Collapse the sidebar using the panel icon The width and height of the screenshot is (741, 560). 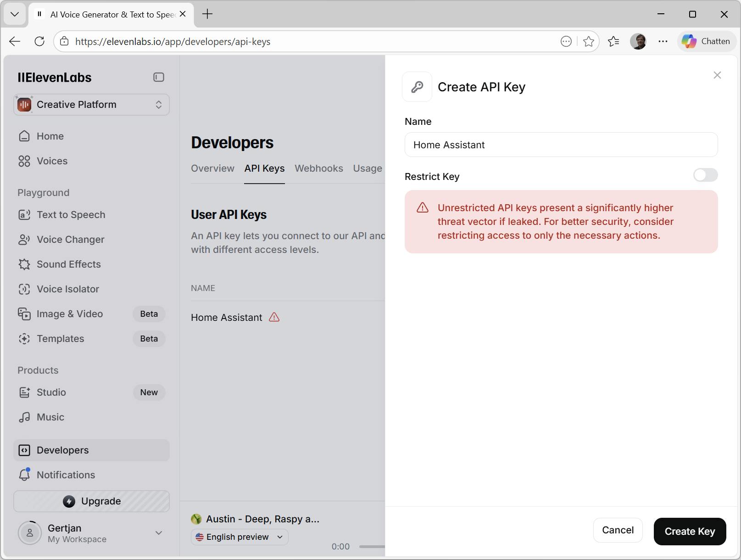tap(158, 77)
